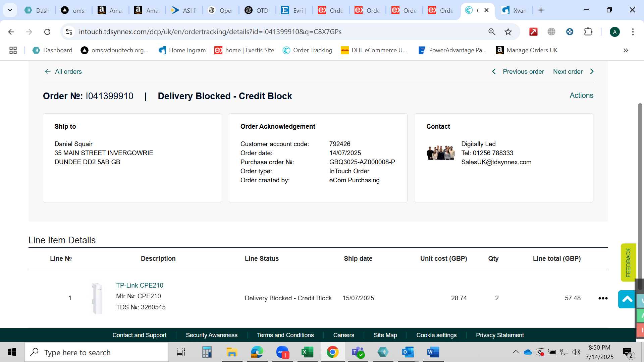Click the taskbar search box
The image size is (644, 362).
[x=97, y=352]
